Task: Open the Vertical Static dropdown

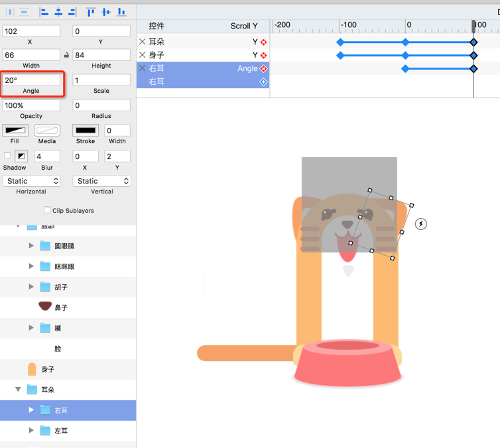Action: coord(101,181)
